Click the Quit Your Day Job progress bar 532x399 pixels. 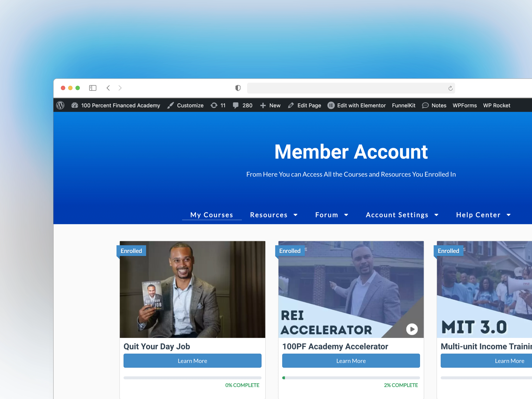pyautogui.click(x=192, y=378)
